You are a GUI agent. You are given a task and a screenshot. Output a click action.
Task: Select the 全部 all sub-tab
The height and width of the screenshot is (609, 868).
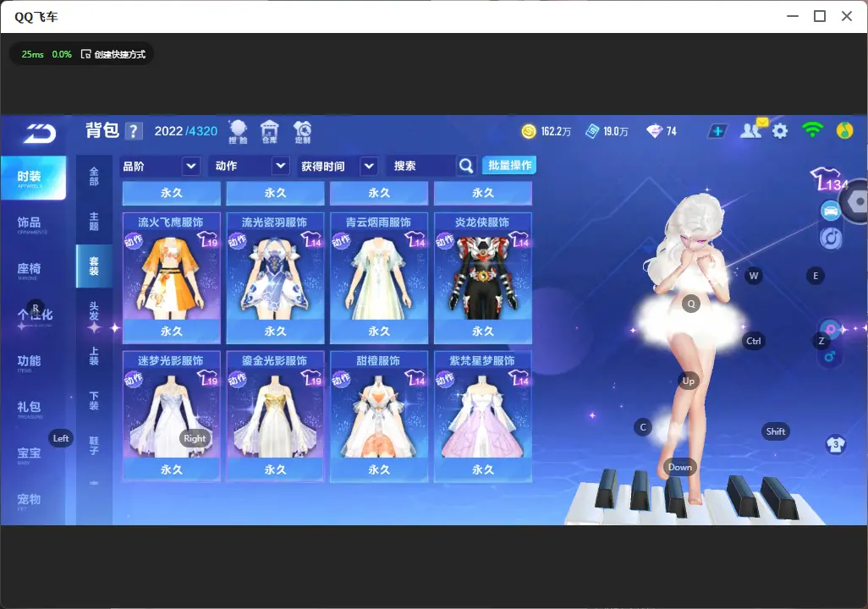tap(94, 176)
